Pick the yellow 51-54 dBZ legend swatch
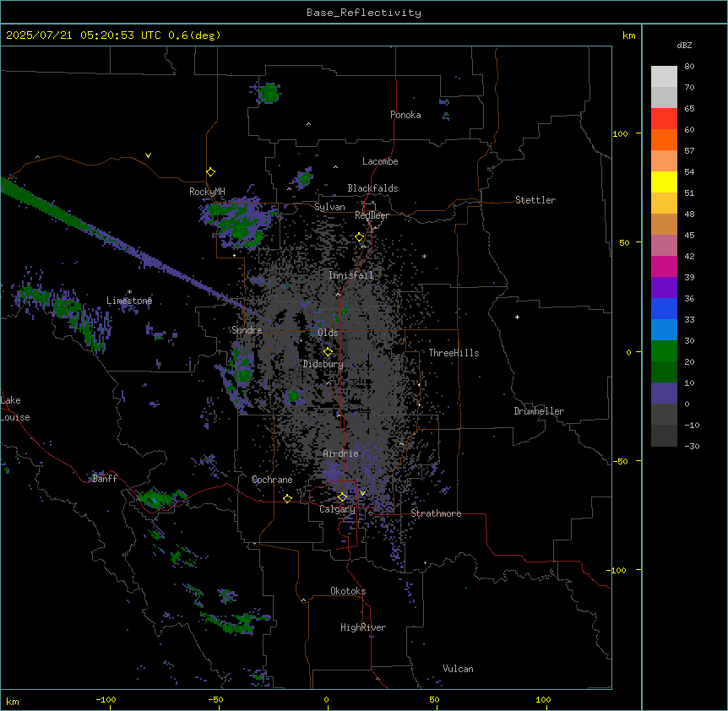Viewport: 728px width, 711px height. tap(664, 182)
